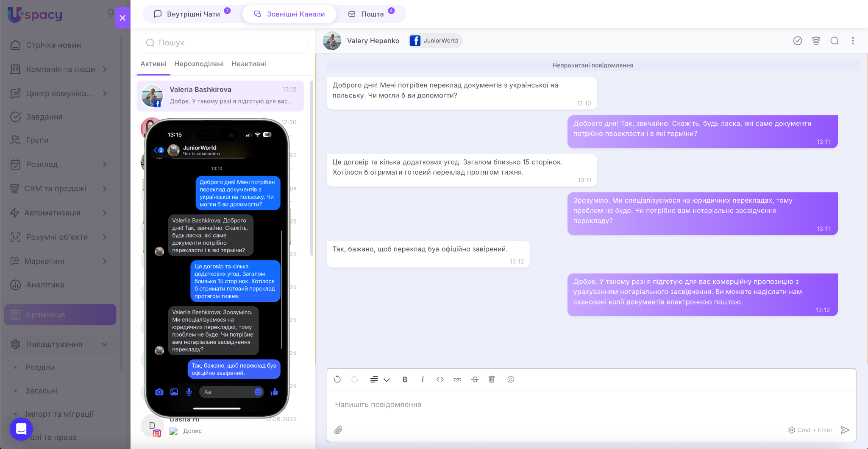
Task: Pin the sidebar with the pin icon
Action: [x=110, y=14]
